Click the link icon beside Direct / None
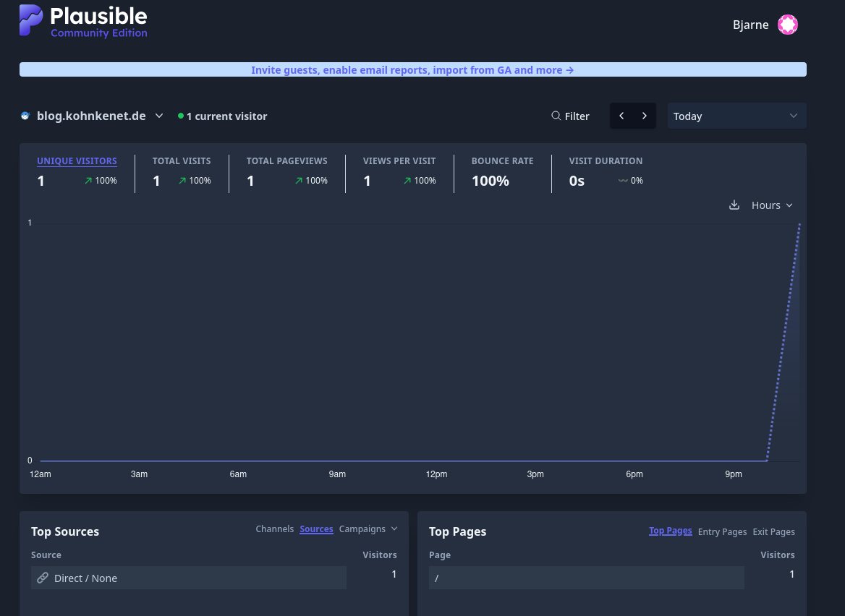The height and width of the screenshot is (616, 845). point(43,578)
